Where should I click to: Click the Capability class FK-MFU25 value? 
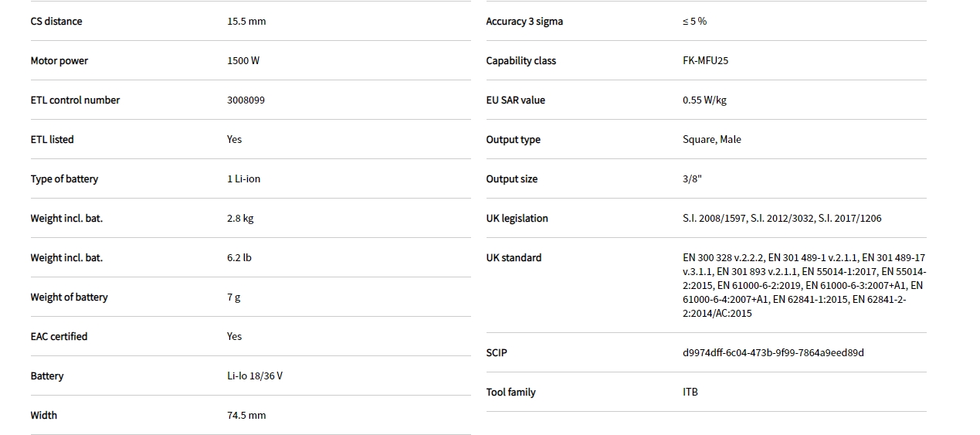click(705, 61)
